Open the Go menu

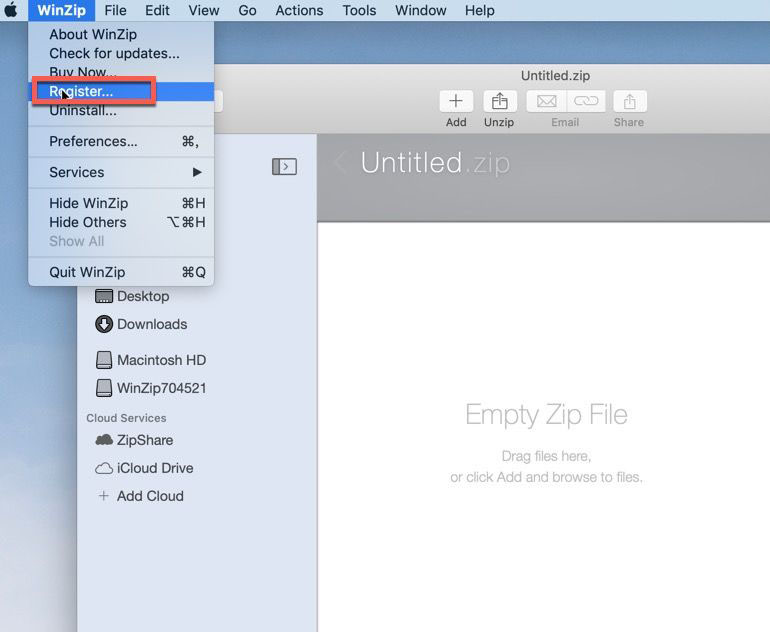(247, 10)
